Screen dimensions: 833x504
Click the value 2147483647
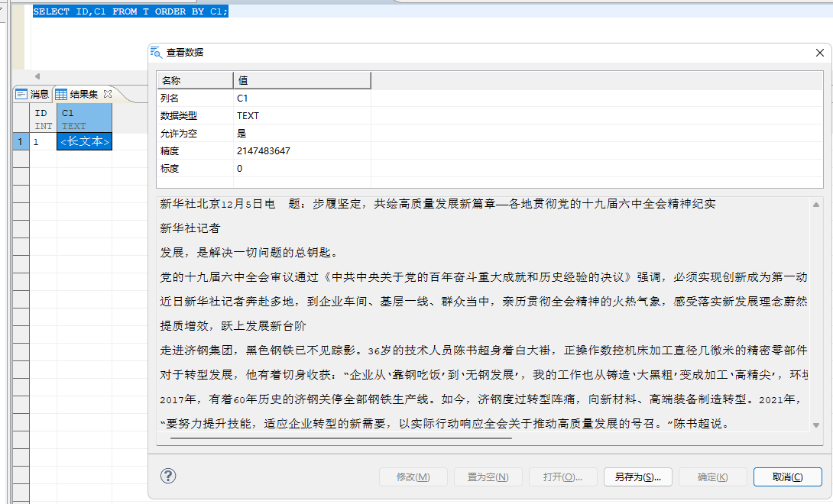point(264,151)
